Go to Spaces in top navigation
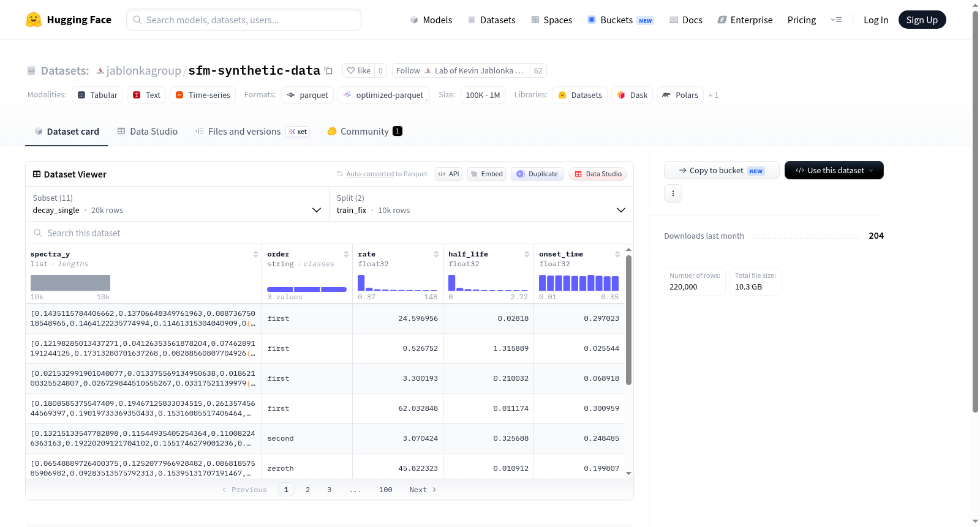 (x=552, y=20)
